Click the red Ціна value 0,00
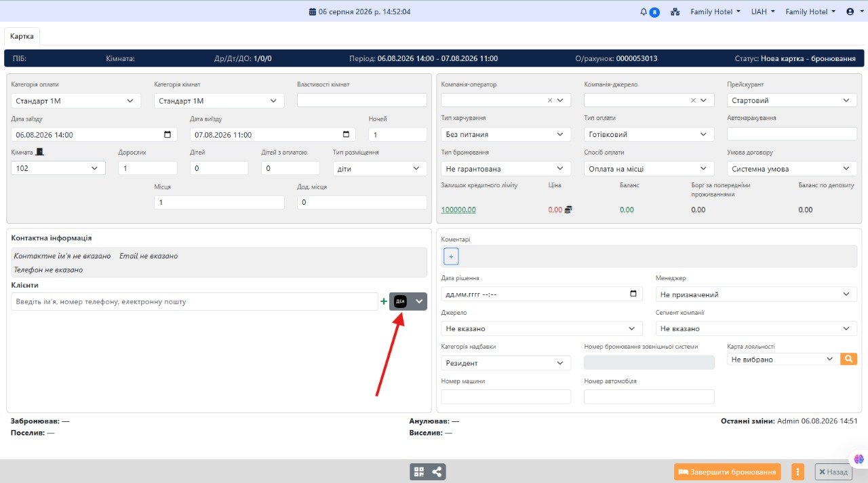 point(555,210)
